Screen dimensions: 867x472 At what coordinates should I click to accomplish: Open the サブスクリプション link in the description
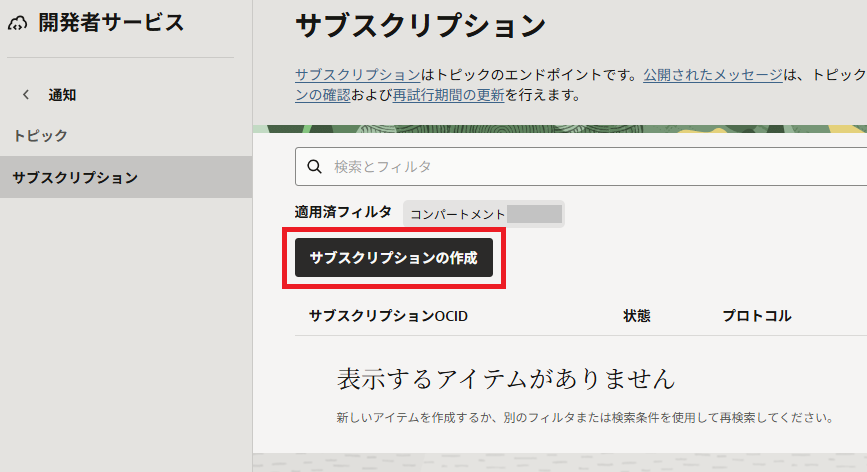pos(357,75)
